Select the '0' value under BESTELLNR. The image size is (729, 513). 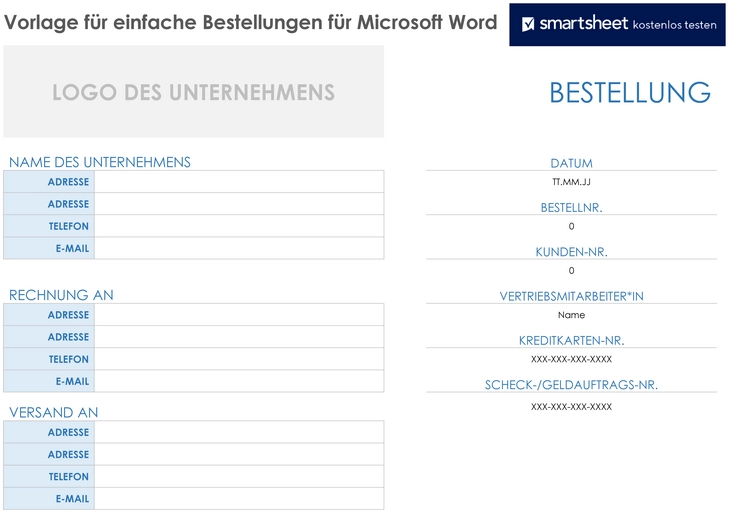pyautogui.click(x=571, y=226)
